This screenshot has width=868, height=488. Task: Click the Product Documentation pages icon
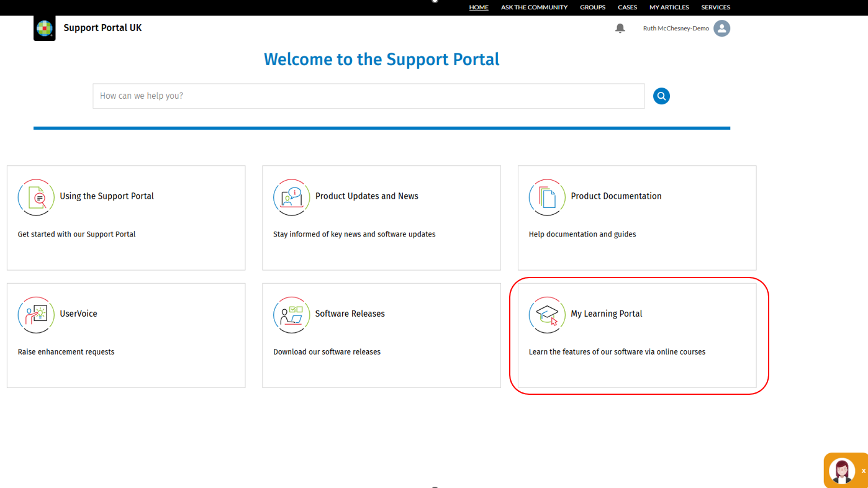pos(547,197)
